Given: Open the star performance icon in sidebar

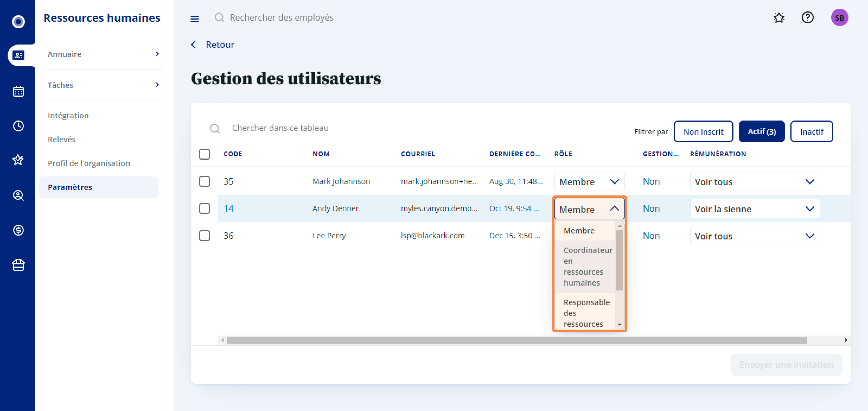Looking at the screenshot, I should click(18, 159).
